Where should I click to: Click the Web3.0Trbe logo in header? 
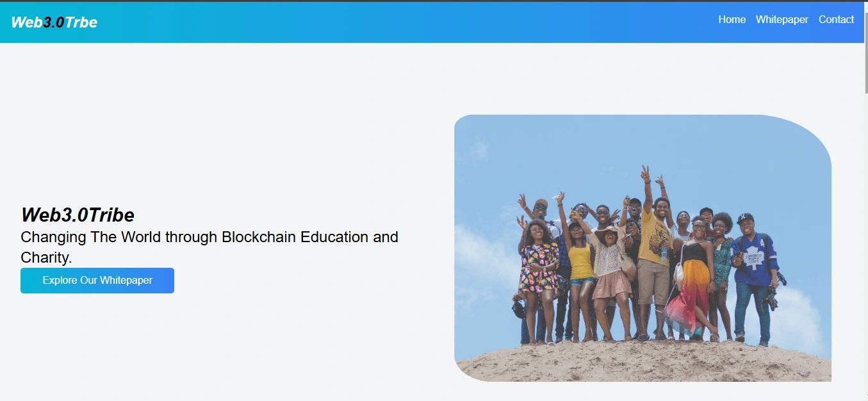tap(54, 22)
